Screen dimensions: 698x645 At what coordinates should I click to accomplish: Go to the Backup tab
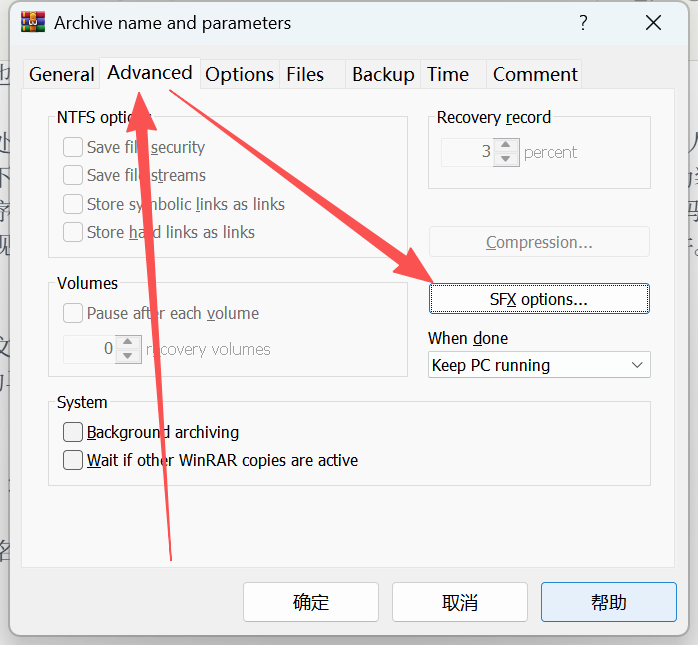(x=383, y=75)
